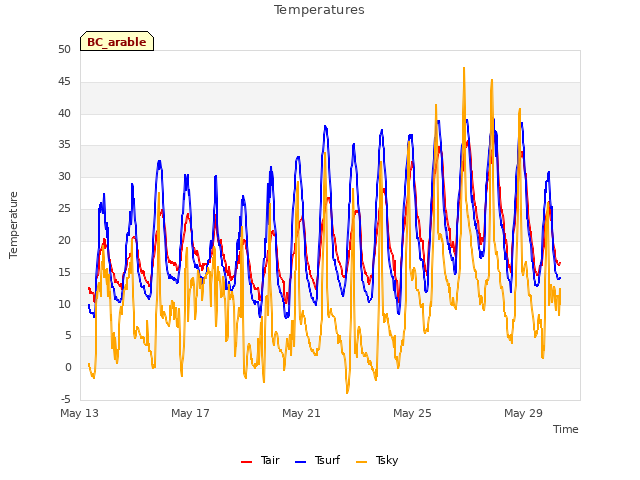Screen dimensions: 640x480
Task: Click the 15 y-axis tick label
Action: pos(64,272)
